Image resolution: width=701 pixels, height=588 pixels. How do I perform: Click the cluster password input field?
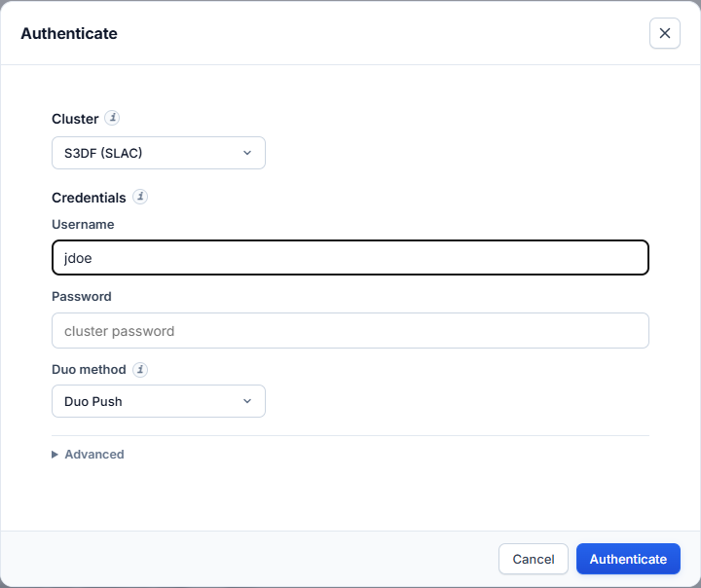[350, 330]
